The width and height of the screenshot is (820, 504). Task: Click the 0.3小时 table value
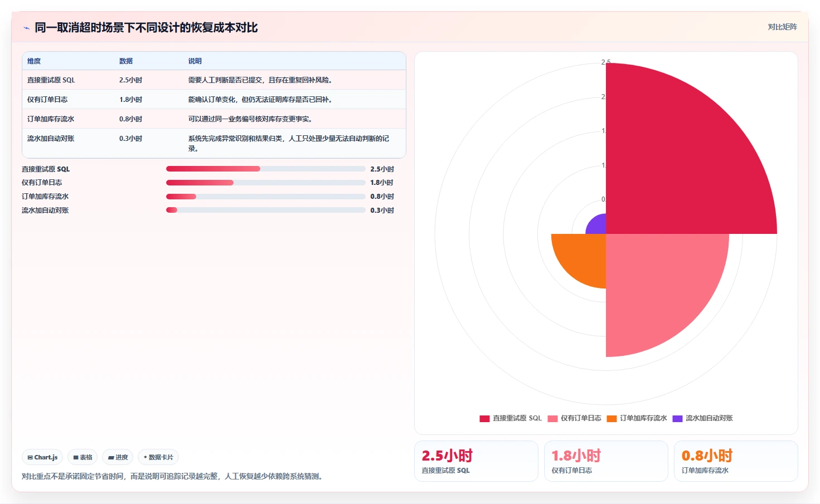(x=130, y=139)
